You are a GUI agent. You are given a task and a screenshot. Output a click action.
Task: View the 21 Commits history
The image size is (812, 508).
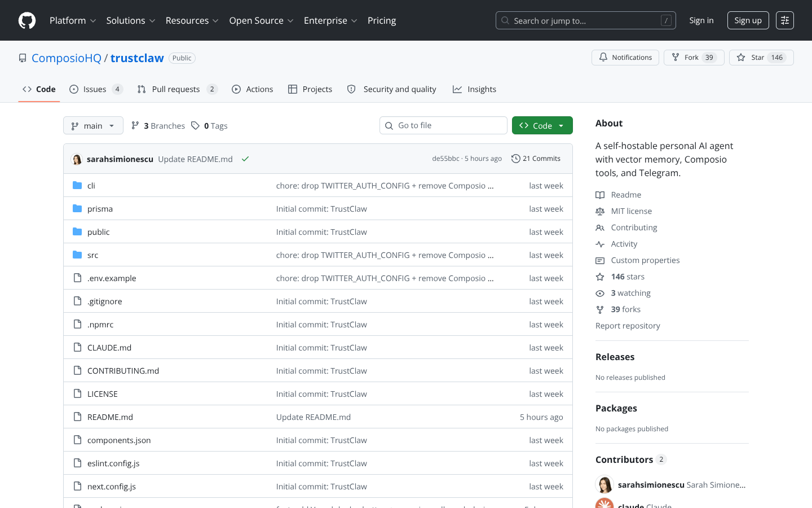pos(536,159)
